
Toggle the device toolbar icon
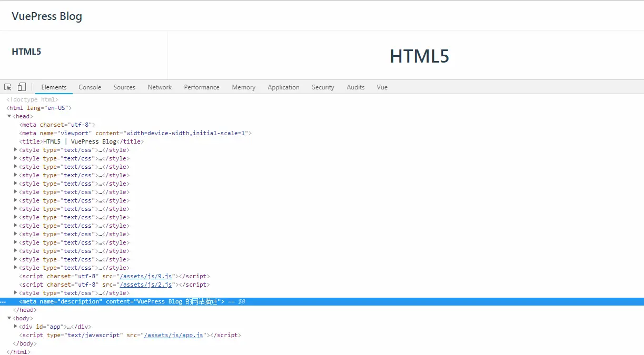22,87
